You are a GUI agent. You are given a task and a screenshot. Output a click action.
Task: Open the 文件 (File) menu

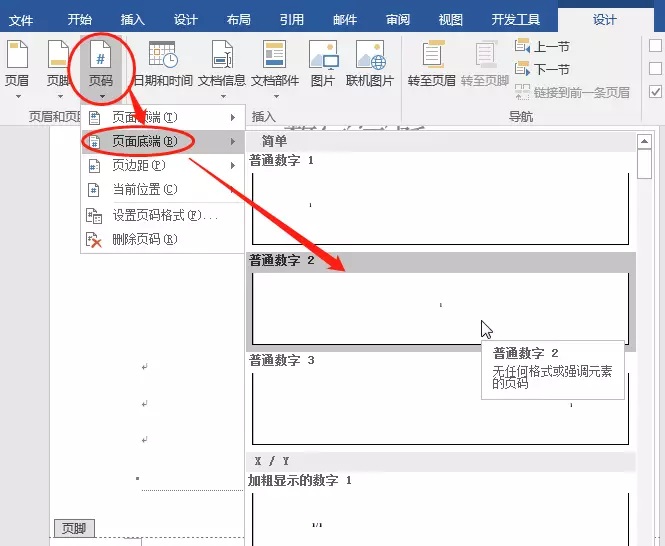coord(21,19)
